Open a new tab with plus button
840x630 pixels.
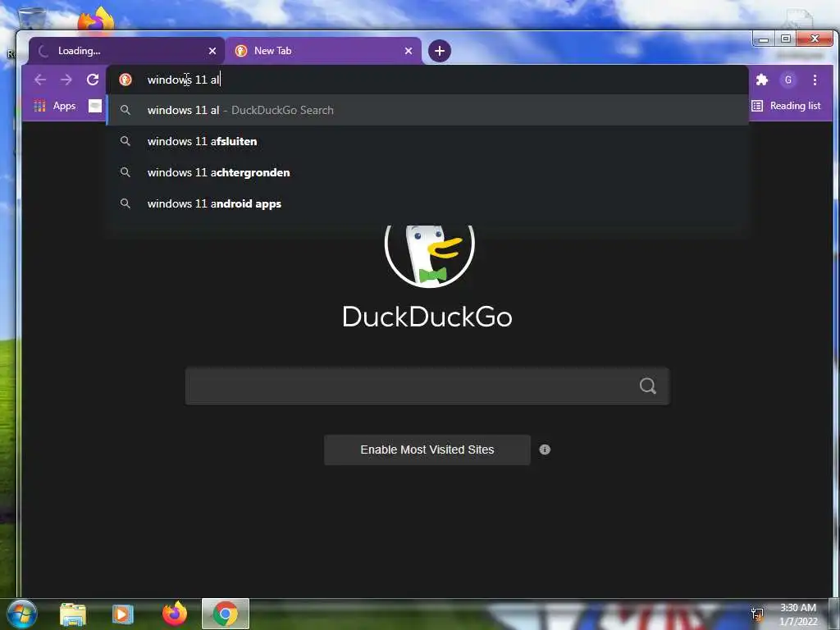coord(440,51)
